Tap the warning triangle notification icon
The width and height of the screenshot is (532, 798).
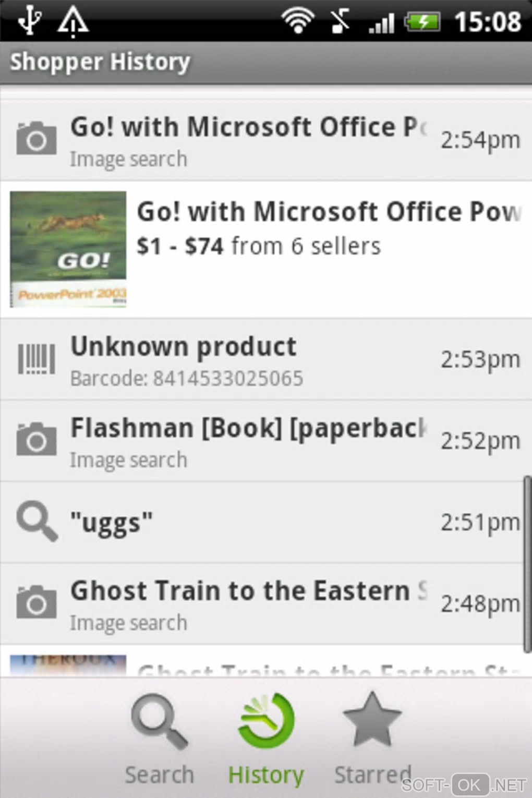[73, 22]
